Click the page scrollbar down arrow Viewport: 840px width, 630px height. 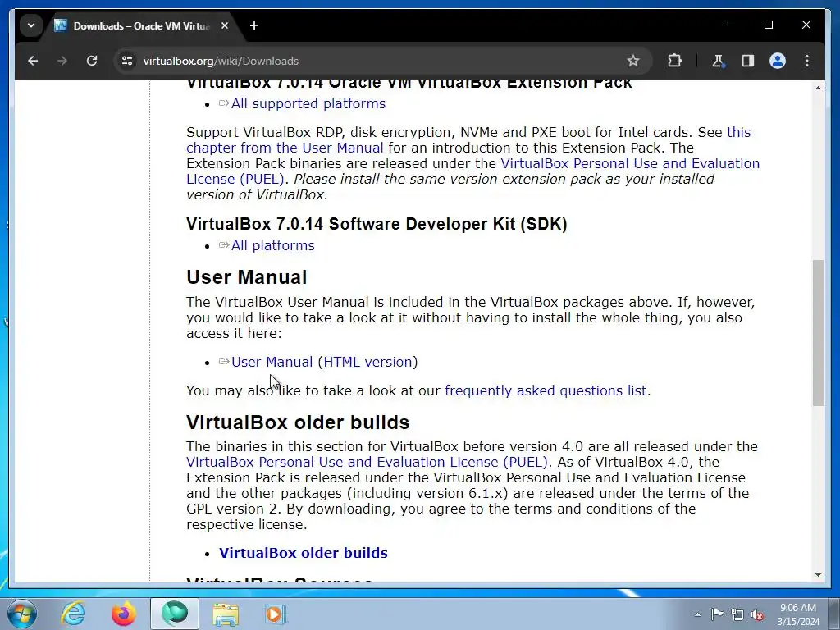tap(818, 575)
